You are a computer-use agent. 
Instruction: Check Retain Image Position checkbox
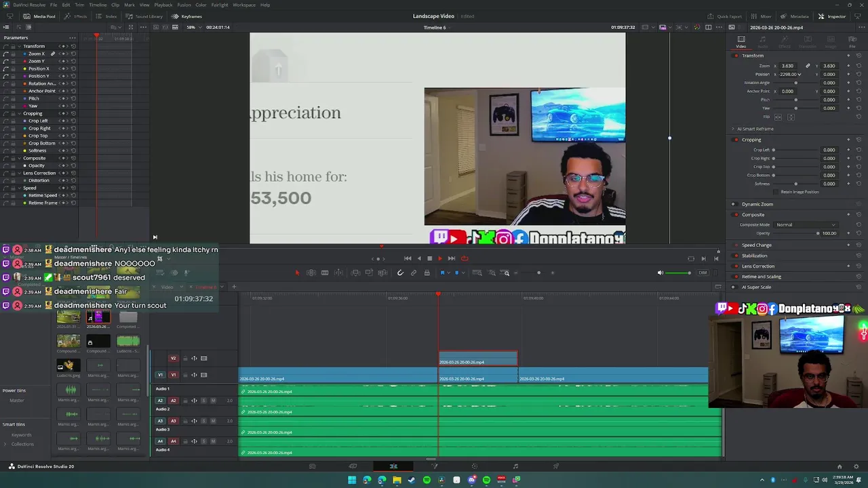(x=777, y=192)
